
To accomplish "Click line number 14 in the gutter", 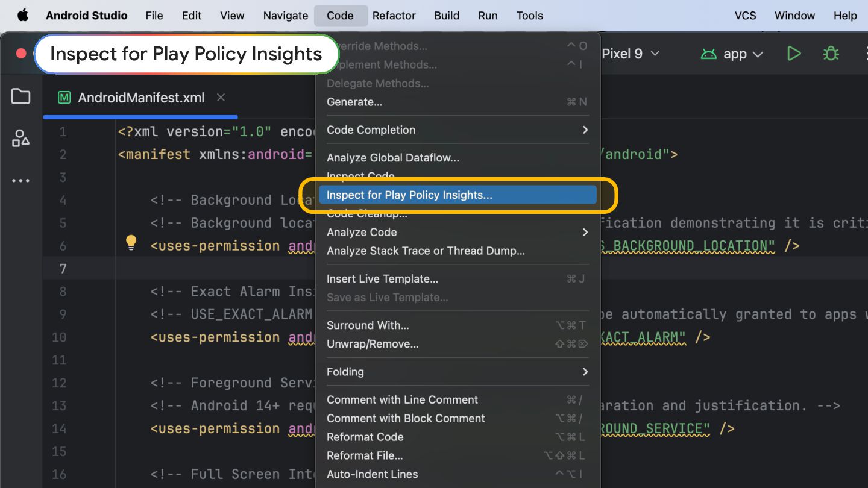I will (x=59, y=429).
